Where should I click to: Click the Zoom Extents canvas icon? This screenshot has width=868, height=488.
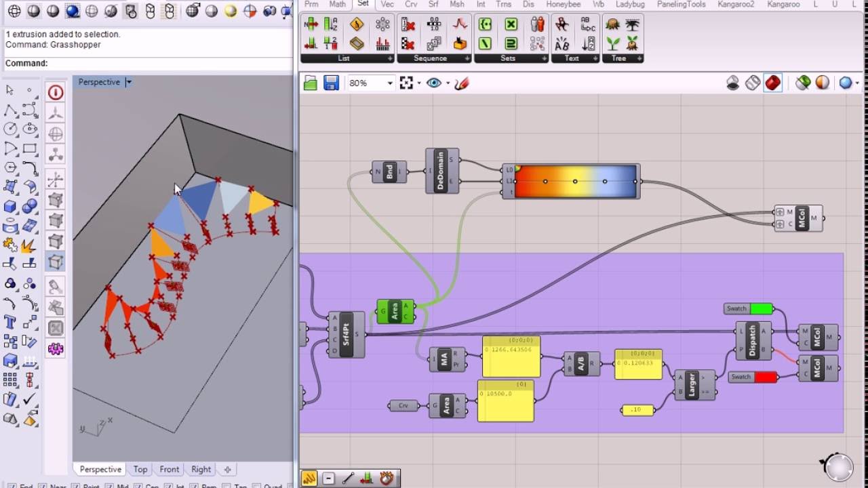pos(406,83)
